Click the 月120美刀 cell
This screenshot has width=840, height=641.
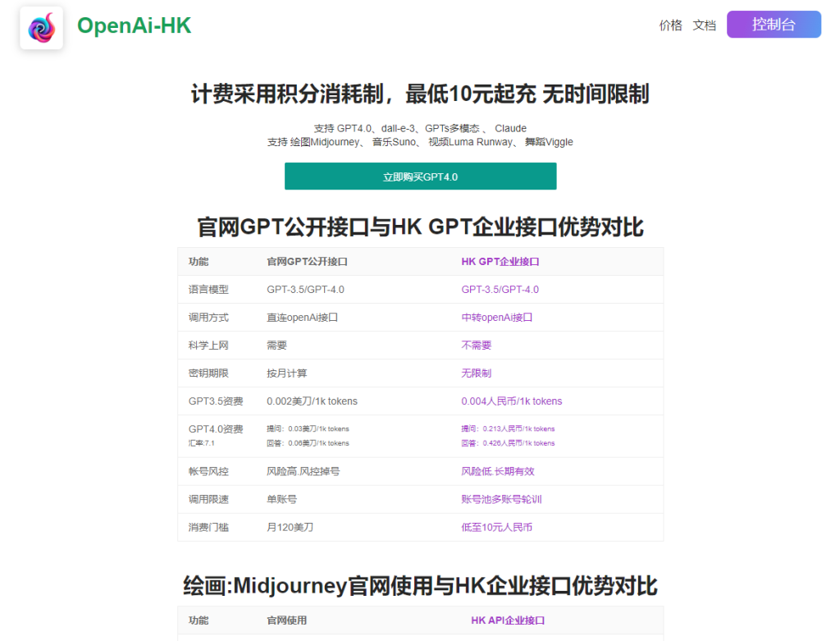click(290, 528)
